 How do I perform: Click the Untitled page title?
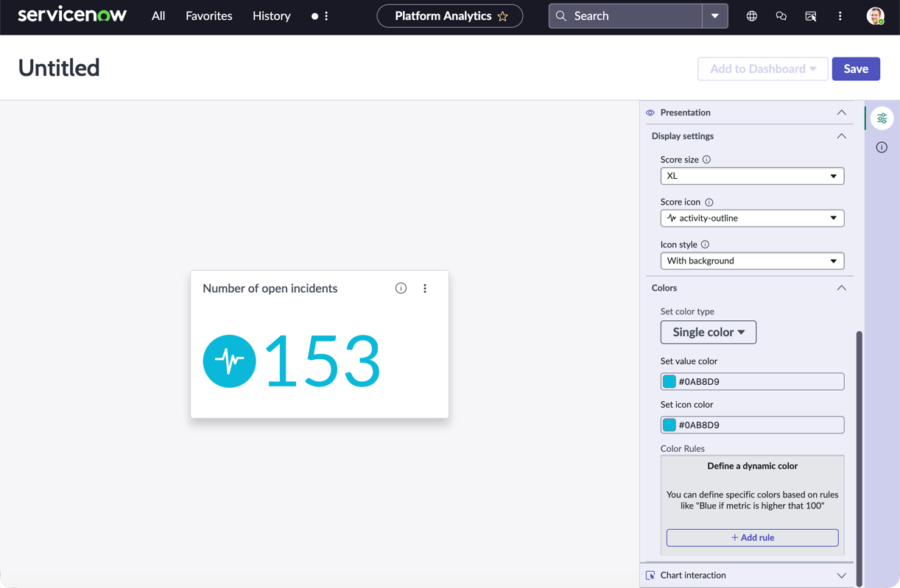pos(59,68)
